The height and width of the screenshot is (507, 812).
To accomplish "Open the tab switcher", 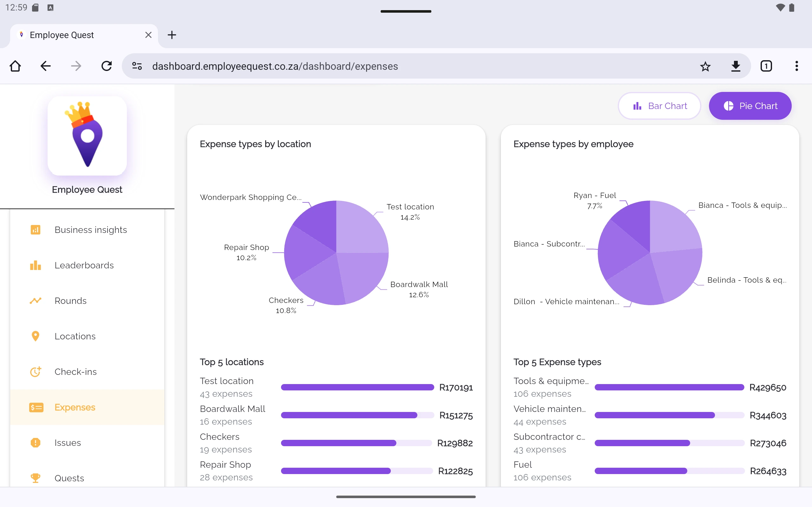I will pos(766,66).
